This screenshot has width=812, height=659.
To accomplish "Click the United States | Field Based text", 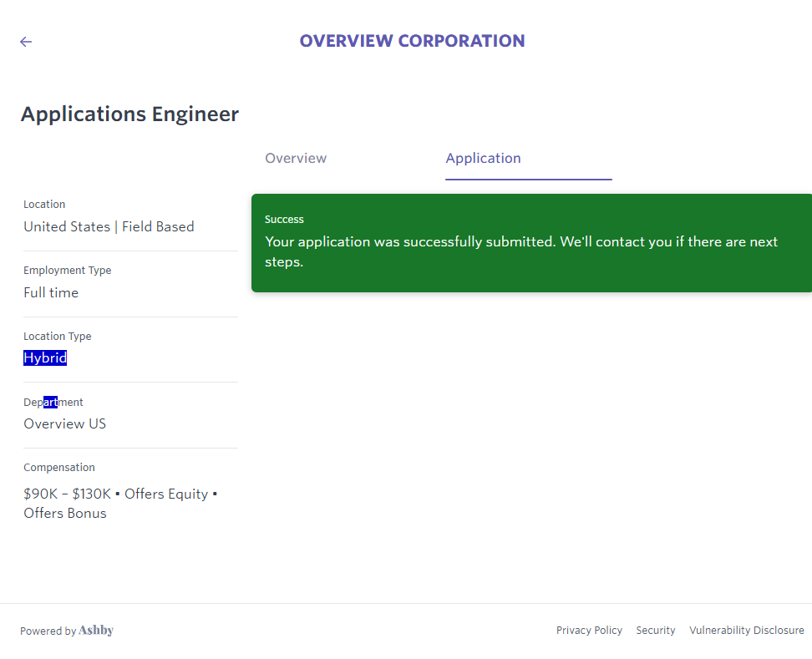I will coord(109,227).
